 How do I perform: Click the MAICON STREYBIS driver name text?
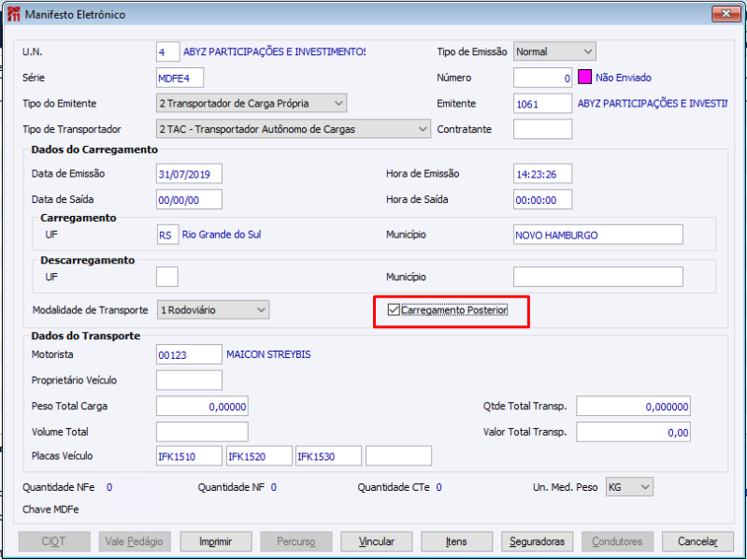point(268,354)
